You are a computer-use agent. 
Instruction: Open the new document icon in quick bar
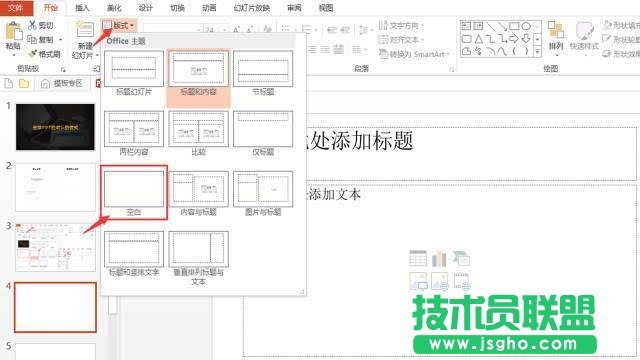tap(9, 84)
